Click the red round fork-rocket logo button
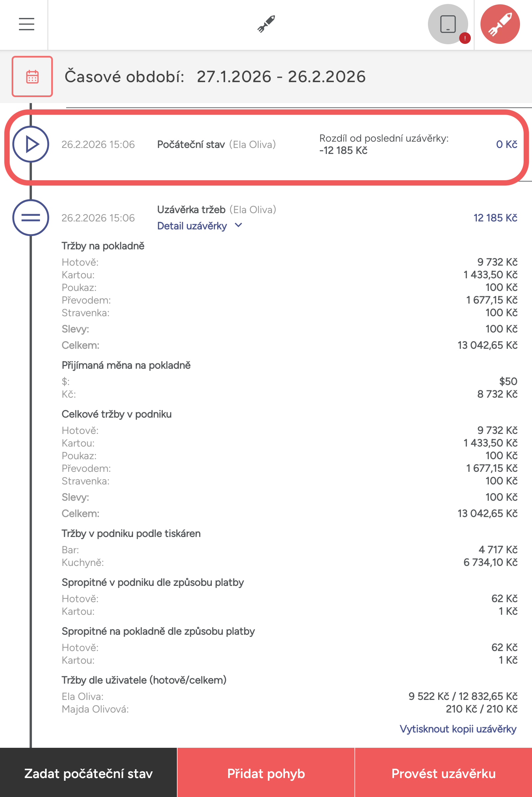This screenshot has width=532, height=797. [x=500, y=24]
